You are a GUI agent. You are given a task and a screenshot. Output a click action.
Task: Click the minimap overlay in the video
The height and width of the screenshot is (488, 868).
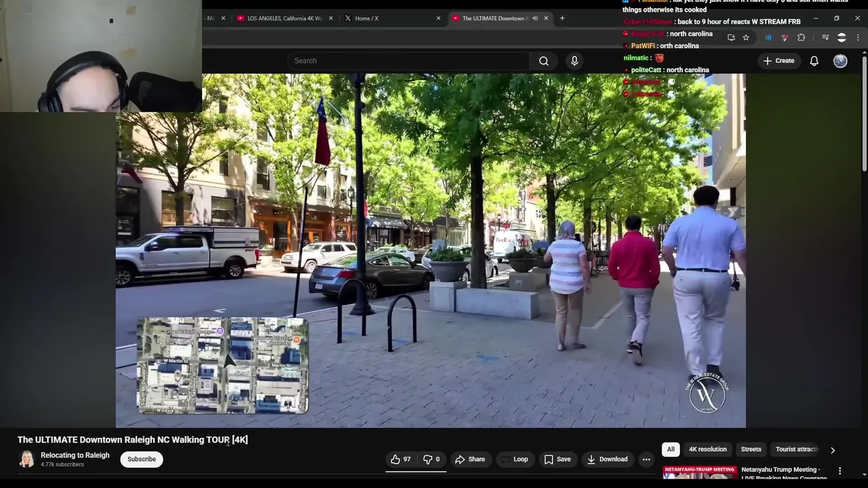[223, 365]
